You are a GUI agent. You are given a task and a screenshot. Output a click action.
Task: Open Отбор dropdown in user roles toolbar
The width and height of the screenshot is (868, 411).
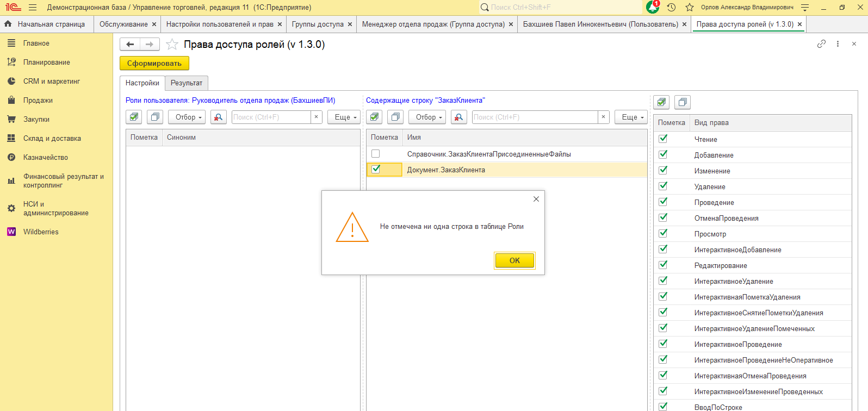(187, 117)
